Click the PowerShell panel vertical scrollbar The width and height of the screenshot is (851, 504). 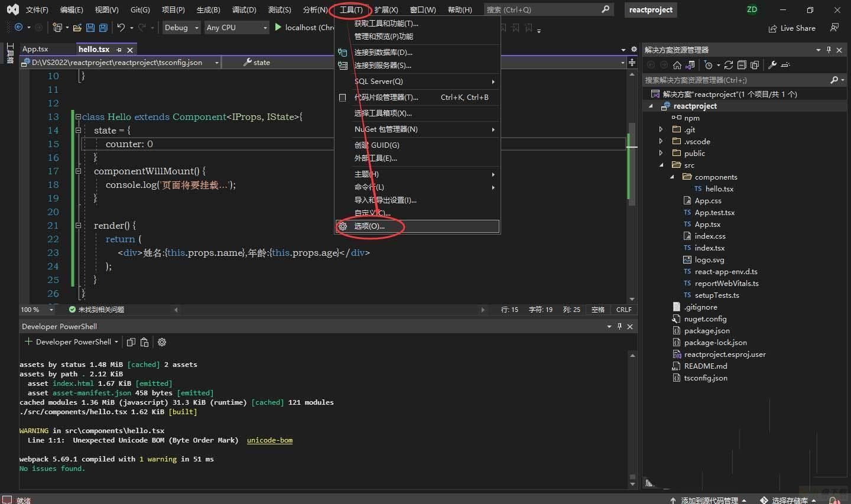pos(632,420)
